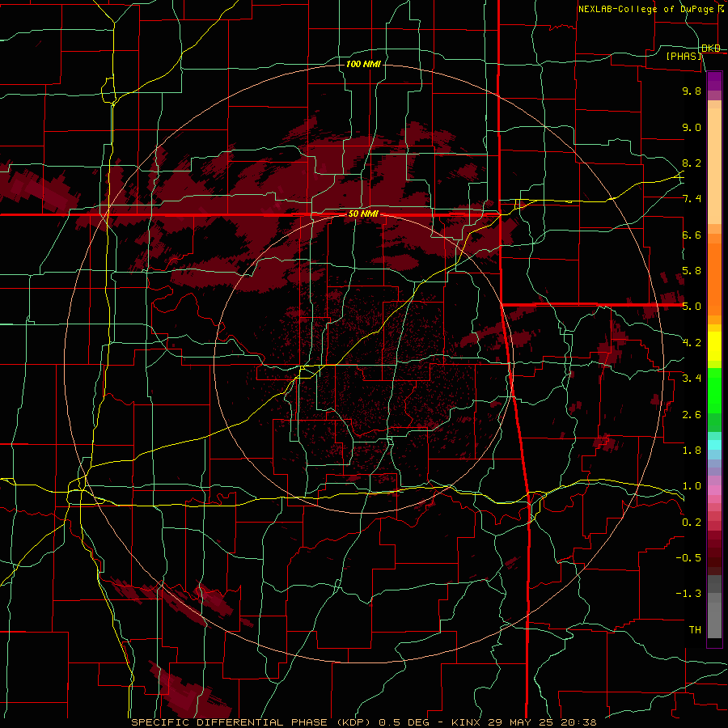The height and width of the screenshot is (728, 728).
Task: Click the 5.0 legend value
Action: tap(692, 307)
